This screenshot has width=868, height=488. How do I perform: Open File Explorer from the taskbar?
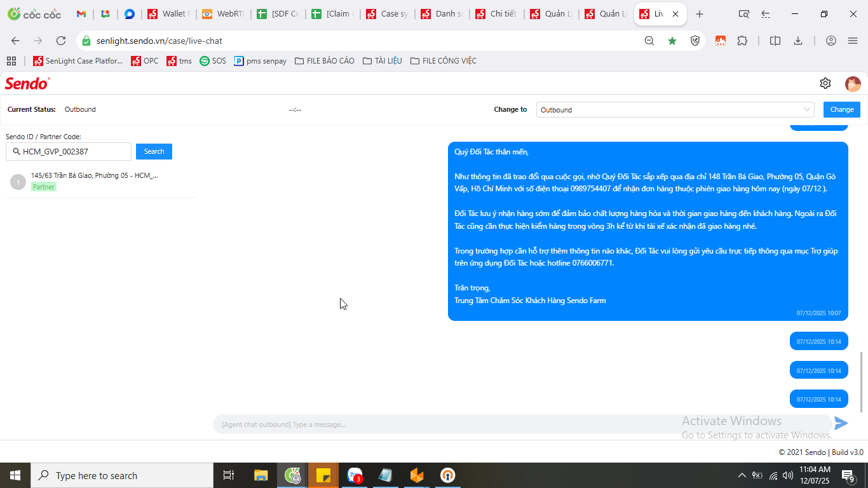coord(261,475)
